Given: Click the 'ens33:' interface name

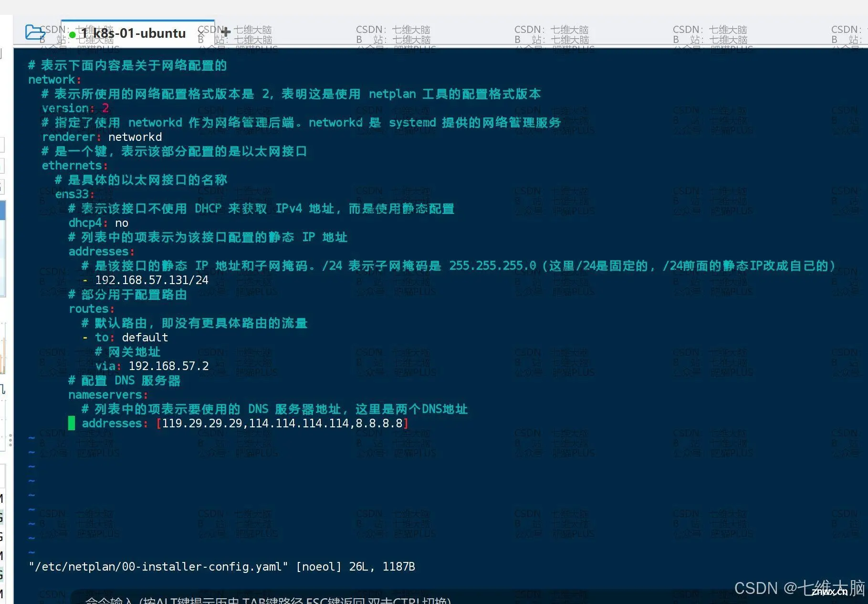Looking at the screenshot, I should pyautogui.click(x=74, y=194).
